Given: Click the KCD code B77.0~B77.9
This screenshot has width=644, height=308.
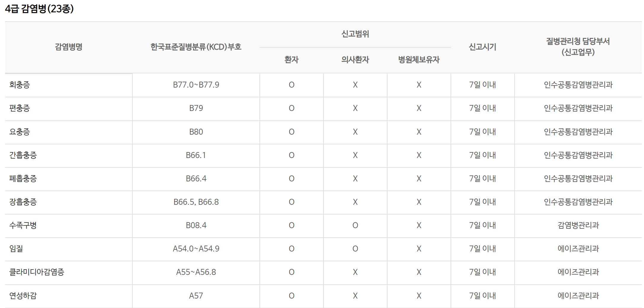Looking at the screenshot, I should [196, 85].
